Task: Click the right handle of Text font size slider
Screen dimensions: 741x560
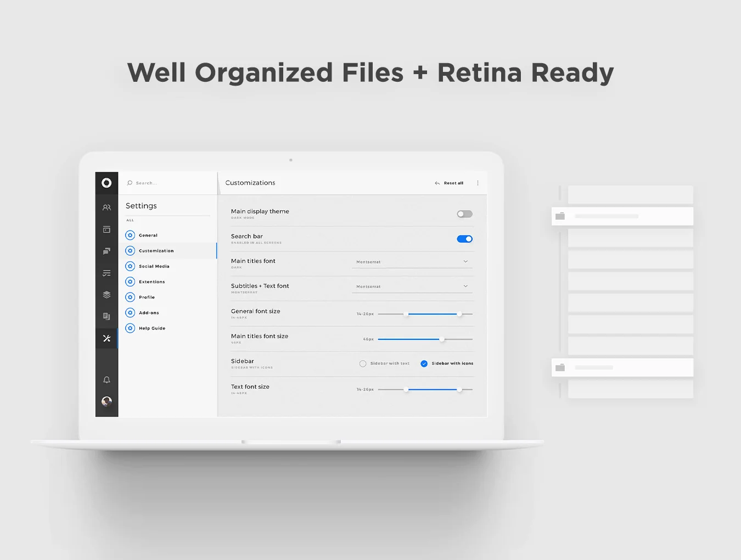Action: coord(459,389)
